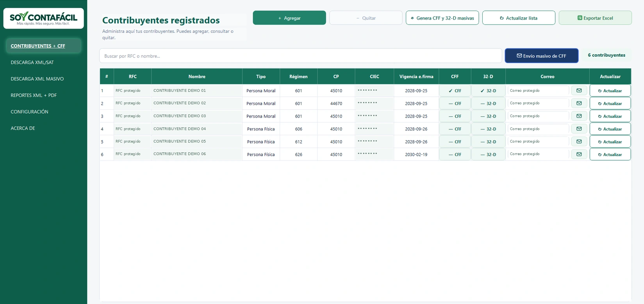Click Exportar Excel button
644x304 pixels.
tap(595, 18)
